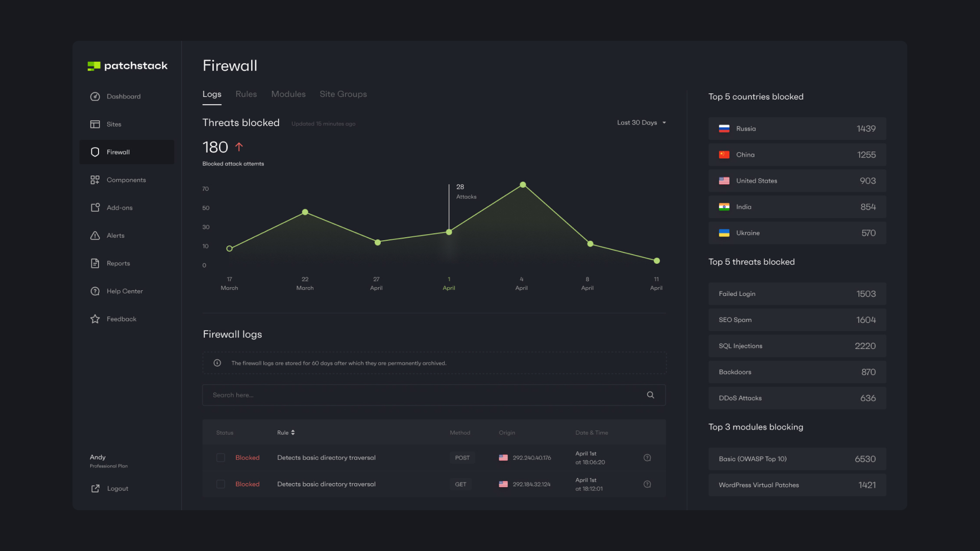Toggle the Help Center sidebar item
Viewport: 980px width, 551px height.
125,292
